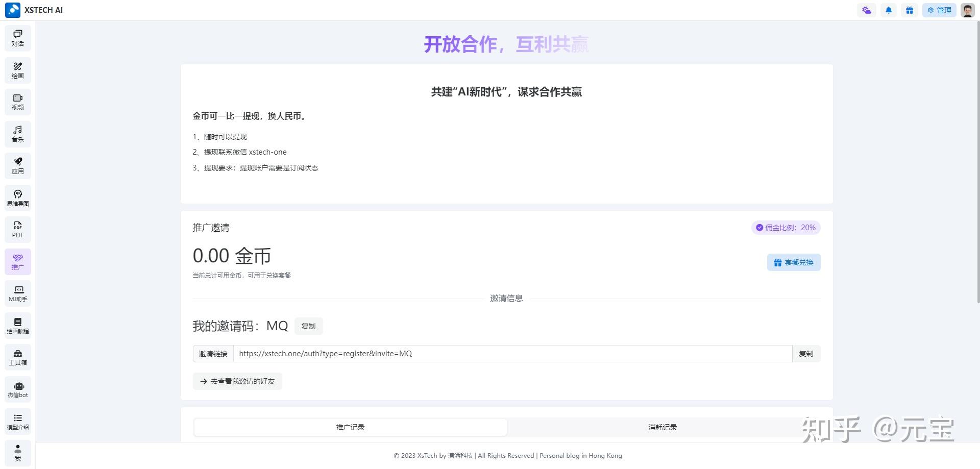The height and width of the screenshot is (469, 980).
Task: Open the 微信bot section in sidebar
Action: click(x=17, y=389)
